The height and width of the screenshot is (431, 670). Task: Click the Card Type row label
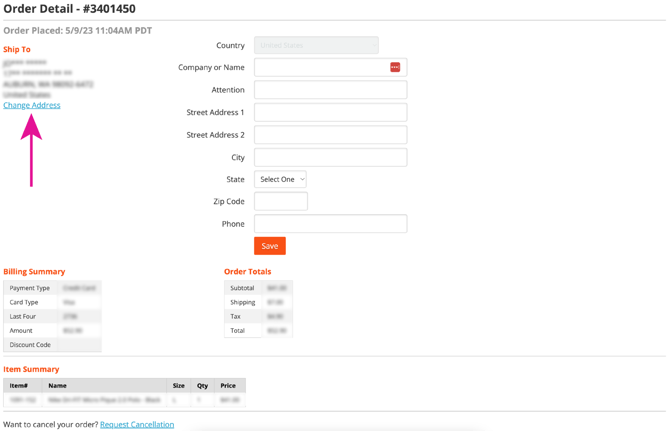pyautogui.click(x=24, y=302)
